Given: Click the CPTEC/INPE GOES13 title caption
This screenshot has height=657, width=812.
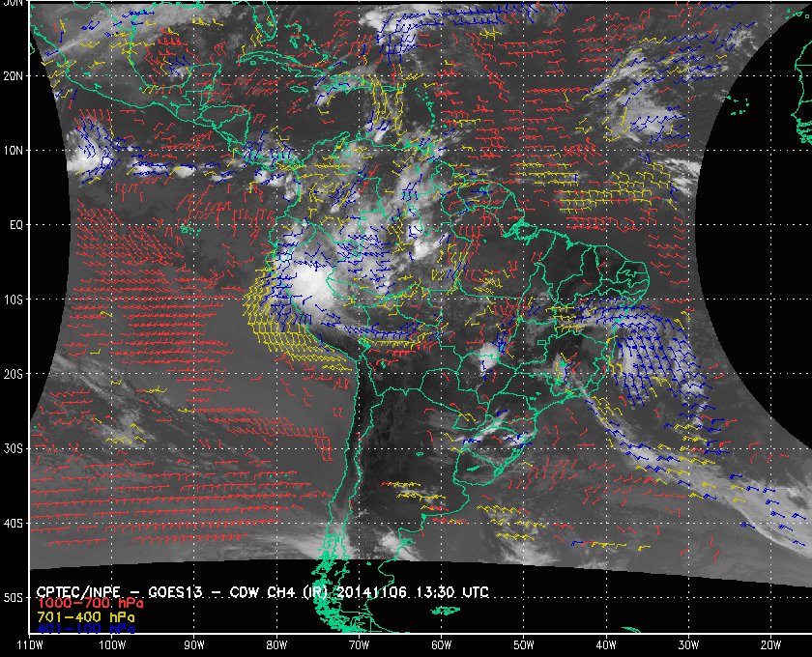Looking at the screenshot, I should click(x=263, y=591).
